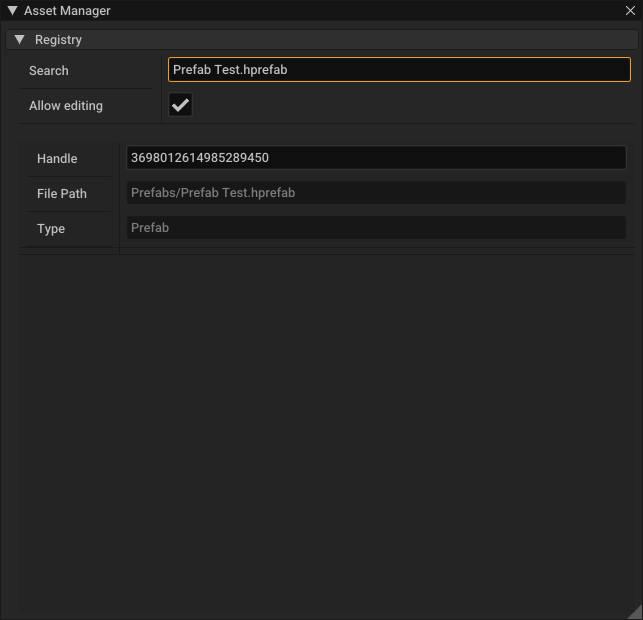Select the File Path field

[375, 193]
